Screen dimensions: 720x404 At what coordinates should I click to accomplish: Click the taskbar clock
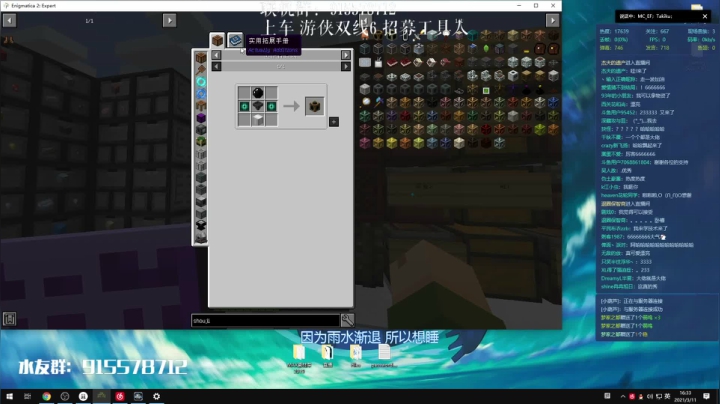coord(686,396)
